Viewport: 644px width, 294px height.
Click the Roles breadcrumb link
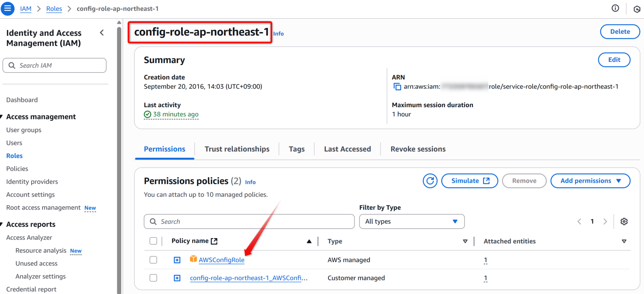pyautogui.click(x=54, y=8)
